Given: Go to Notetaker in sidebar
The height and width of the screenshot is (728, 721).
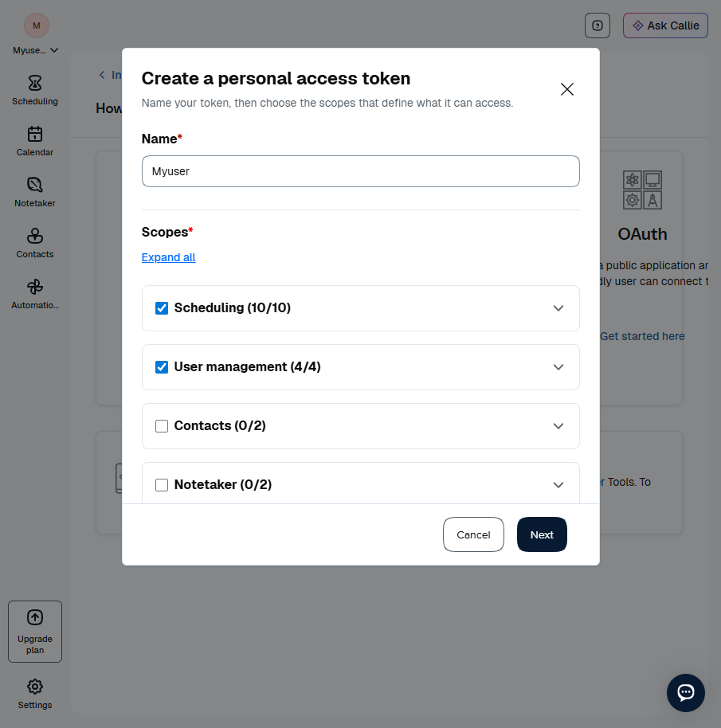Looking at the screenshot, I should point(35,192).
